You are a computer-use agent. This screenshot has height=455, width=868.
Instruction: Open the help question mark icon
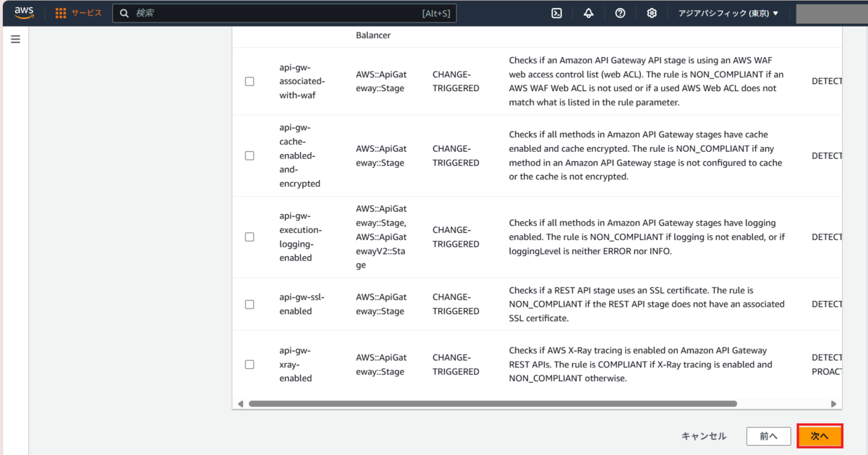(620, 13)
